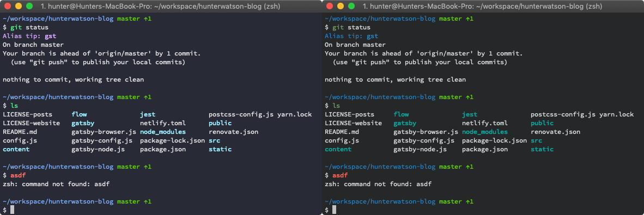Select the 'jest' directory in right terminal
Image resolution: width=644 pixels, height=215 pixels.
pyautogui.click(x=470, y=114)
